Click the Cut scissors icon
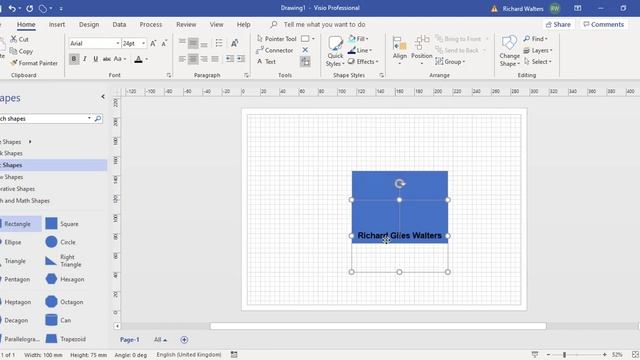 14,39
